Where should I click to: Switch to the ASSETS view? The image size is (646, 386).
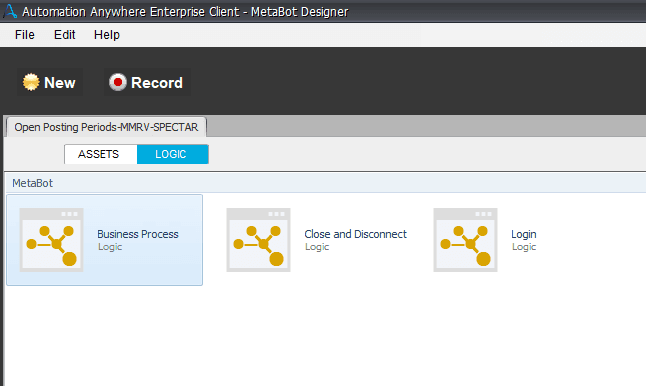tap(101, 154)
